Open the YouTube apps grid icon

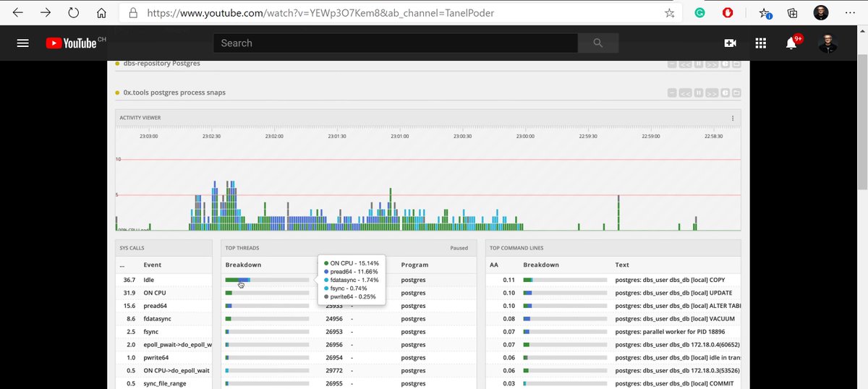pos(760,43)
